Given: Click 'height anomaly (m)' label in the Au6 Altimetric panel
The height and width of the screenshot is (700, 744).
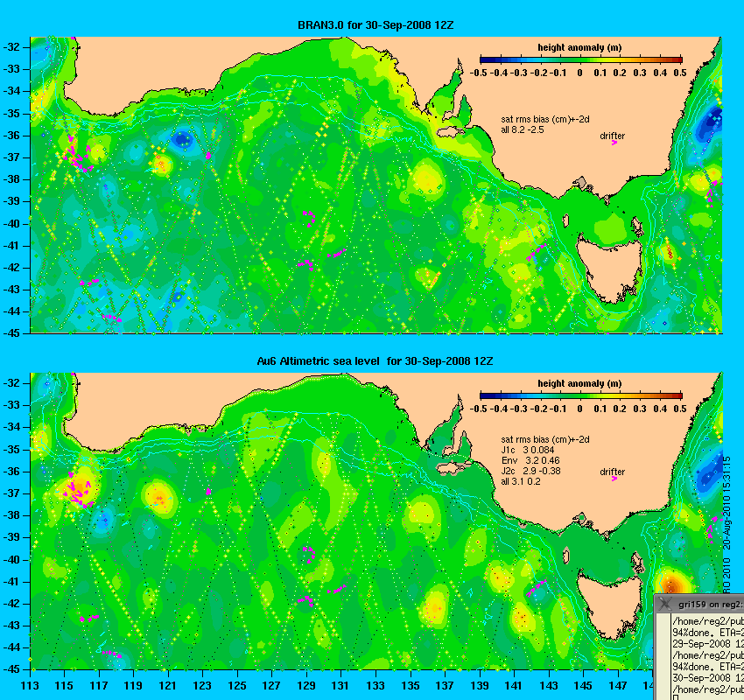Looking at the screenshot, I should [579, 383].
